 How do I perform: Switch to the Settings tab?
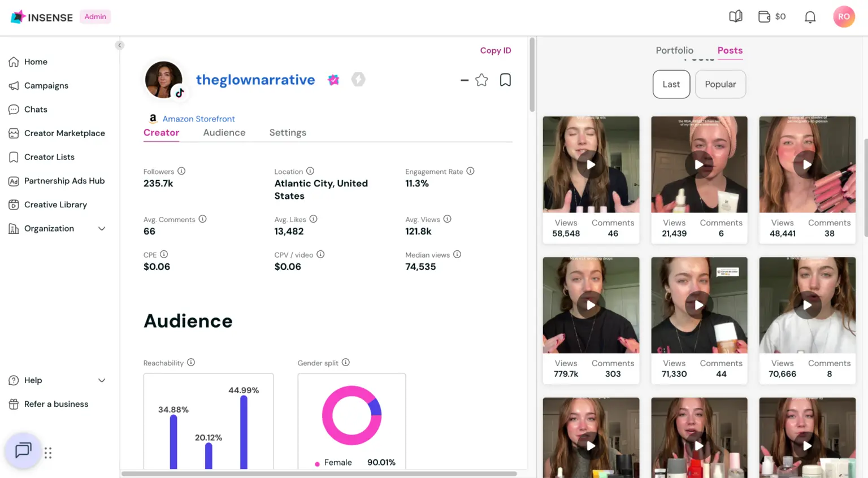pyautogui.click(x=288, y=133)
